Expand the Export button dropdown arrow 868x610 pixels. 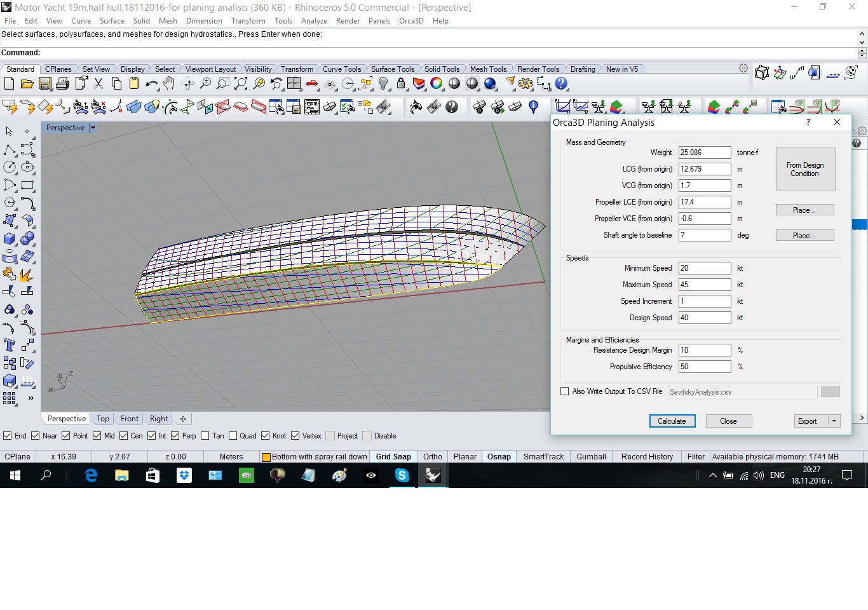click(834, 421)
